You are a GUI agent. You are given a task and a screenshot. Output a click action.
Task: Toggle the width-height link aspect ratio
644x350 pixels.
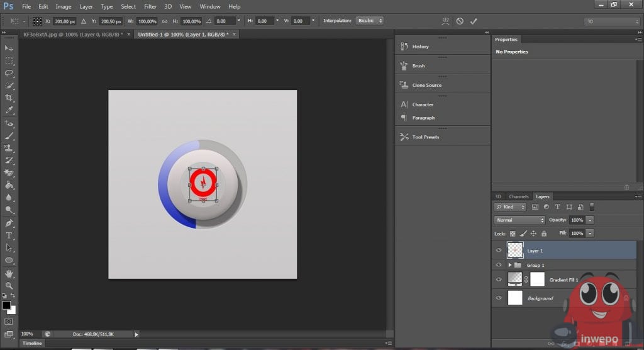point(165,21)
